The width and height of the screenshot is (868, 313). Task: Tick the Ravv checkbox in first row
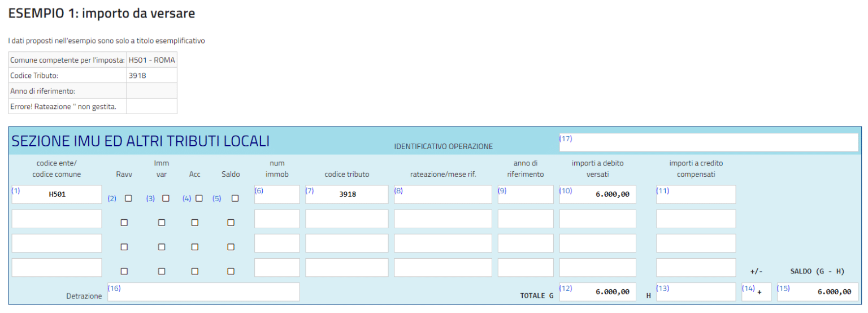pyautogui.click(x=128, y=198)
